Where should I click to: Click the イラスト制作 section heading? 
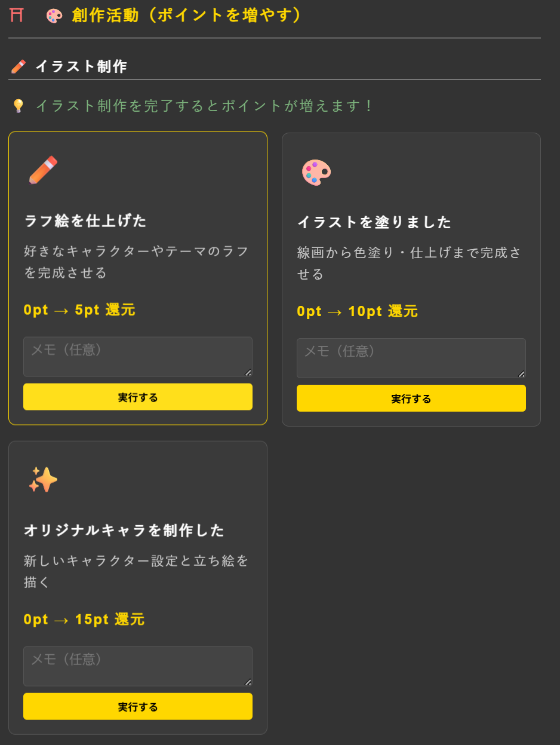click(x=81, y=66)
